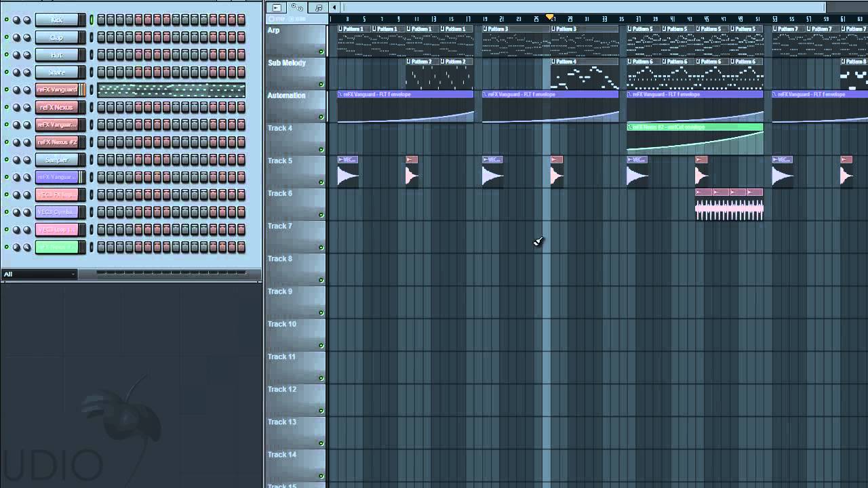The image size is (868, 488).
Task: Select the Track 12 label
Action: [x=282, y=389]
